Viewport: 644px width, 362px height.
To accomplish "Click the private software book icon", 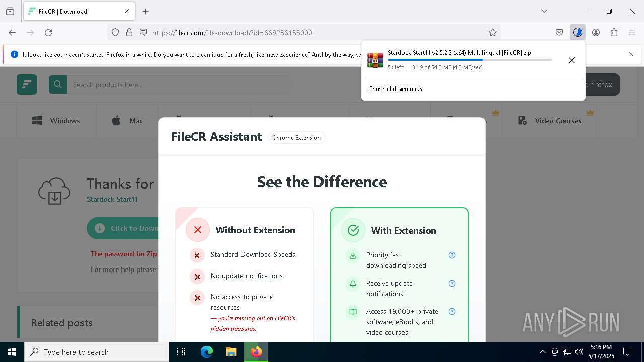I will 353,312.
